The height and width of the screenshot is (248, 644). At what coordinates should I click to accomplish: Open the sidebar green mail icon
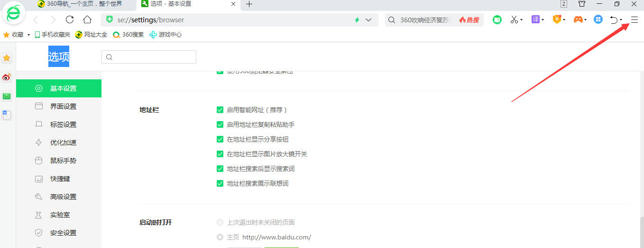[x=7, y=96]
